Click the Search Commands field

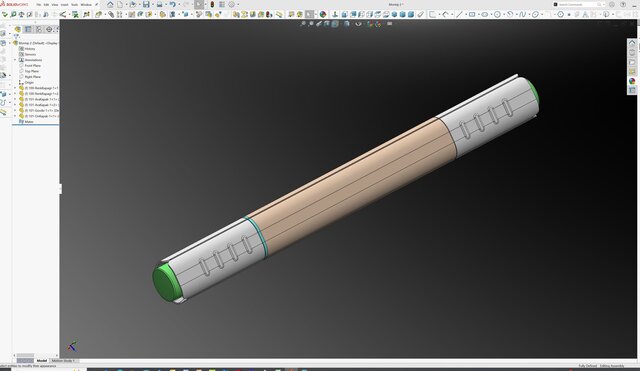click(580, 4)
